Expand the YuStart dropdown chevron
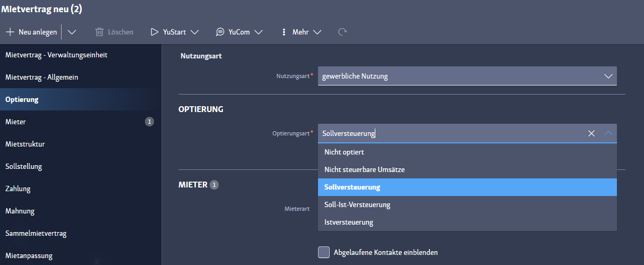Viewport: 644px width, 265px height. (x=194, y=32)
